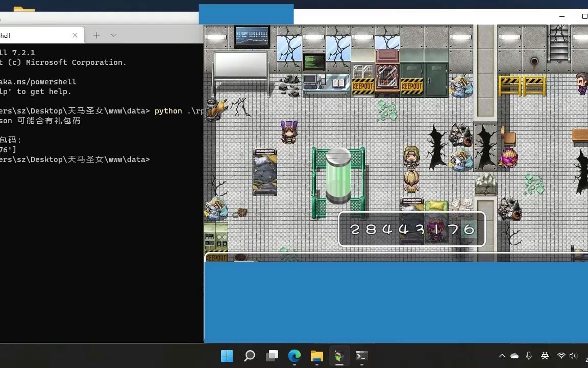Open taskbar Search
588x368 pixels.
[250, 356]
